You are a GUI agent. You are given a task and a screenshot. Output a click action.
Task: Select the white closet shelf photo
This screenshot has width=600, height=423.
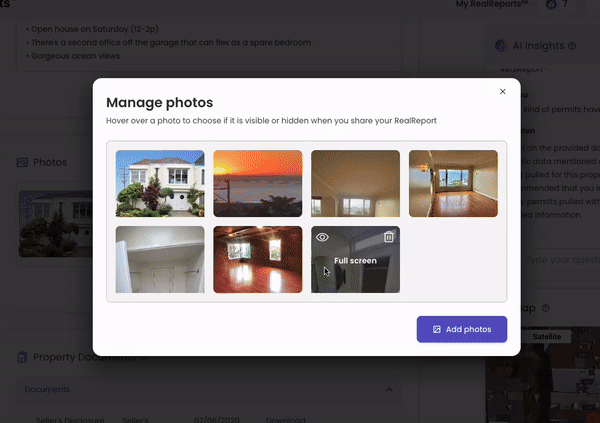pyautogui.click(x=160, y=259)
